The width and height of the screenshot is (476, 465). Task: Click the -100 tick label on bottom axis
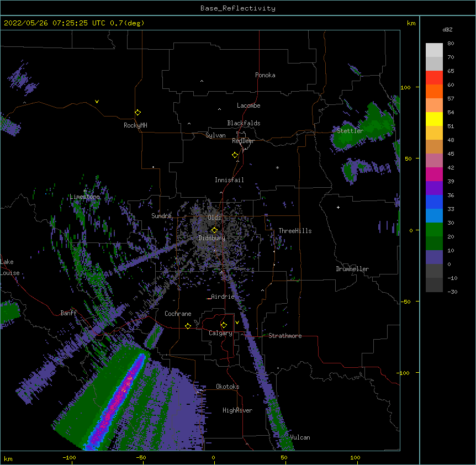click(x=70, y=458)
